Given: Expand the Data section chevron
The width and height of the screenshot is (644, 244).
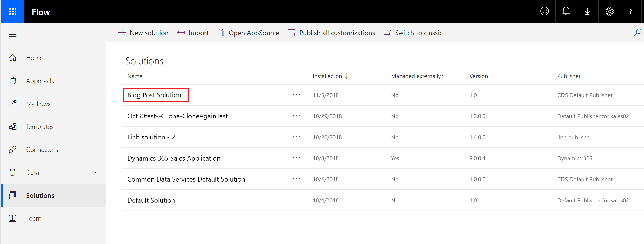Looking at the screenshot, I should click(x=95, y=172).
